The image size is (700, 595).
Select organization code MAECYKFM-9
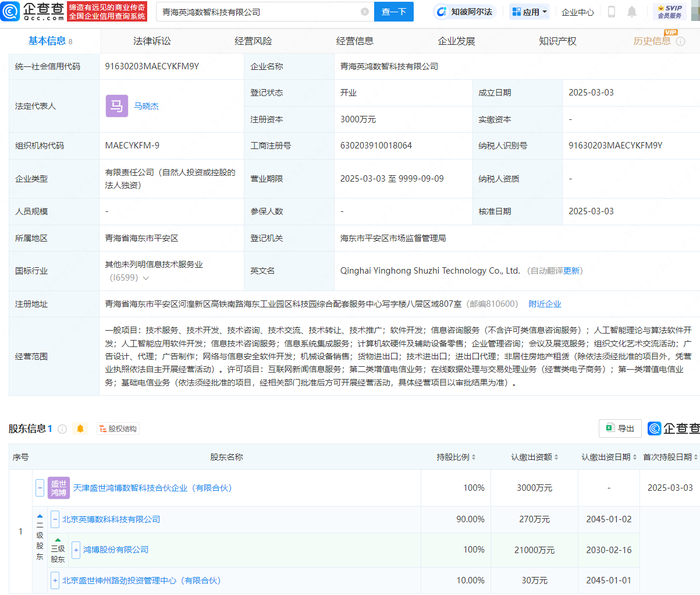132,146
